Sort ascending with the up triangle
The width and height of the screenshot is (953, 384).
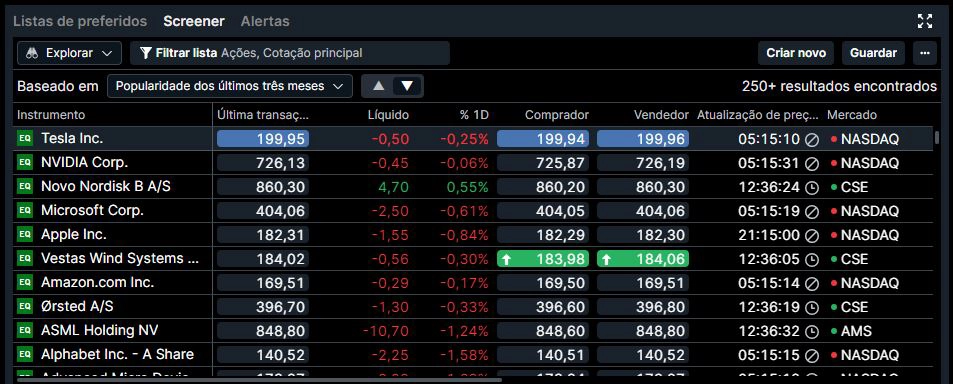tap(379, 86)
